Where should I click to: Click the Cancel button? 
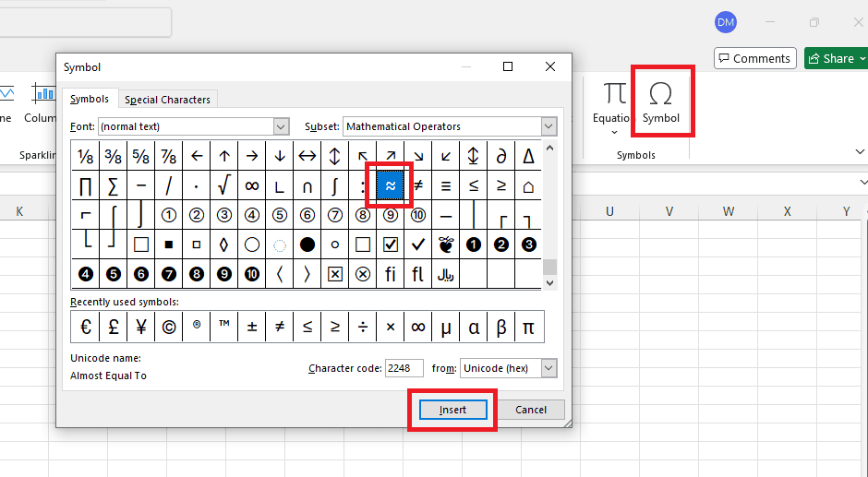pos(531,410)
